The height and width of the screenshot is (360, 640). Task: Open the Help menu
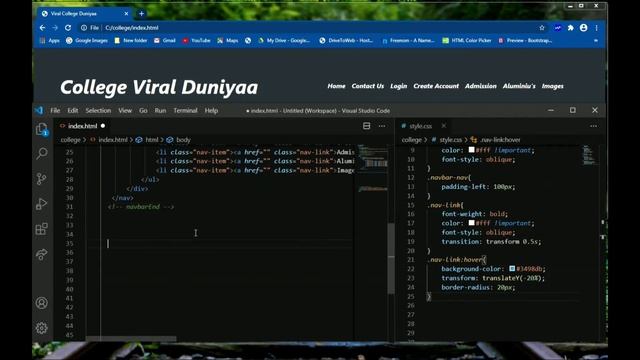click(211, 111)
